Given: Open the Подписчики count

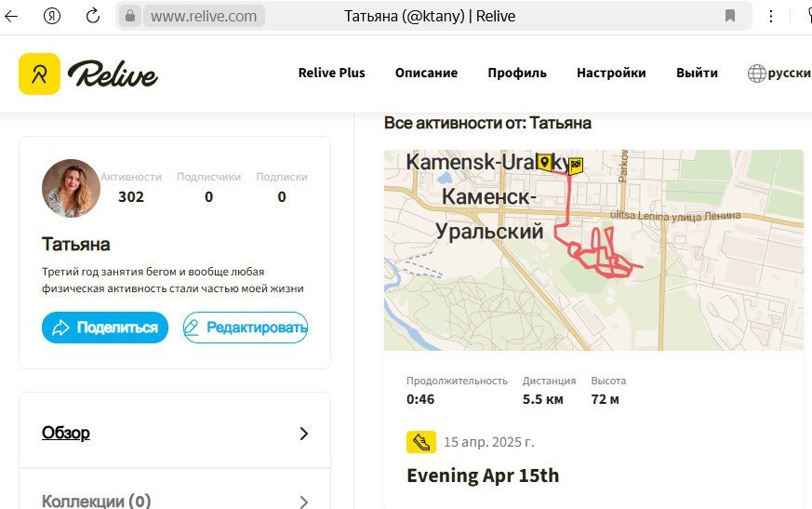Looking at the screenshot, I should click(208, 197).
